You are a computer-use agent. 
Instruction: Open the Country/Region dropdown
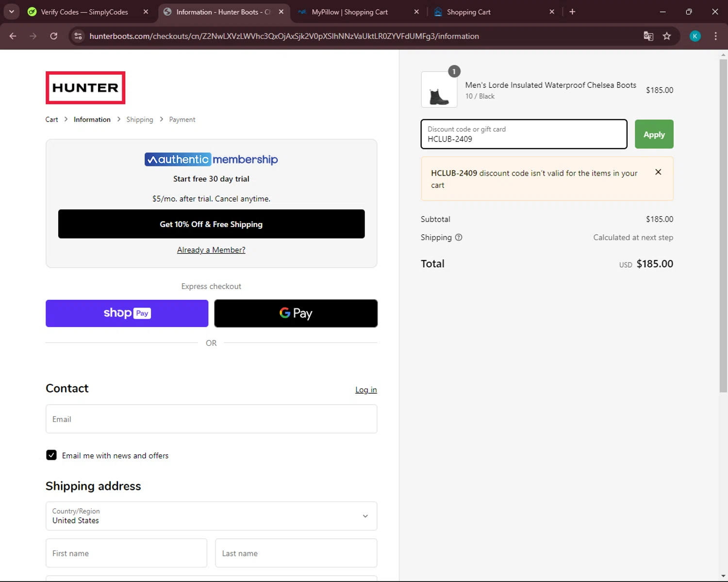click(211, 516)
